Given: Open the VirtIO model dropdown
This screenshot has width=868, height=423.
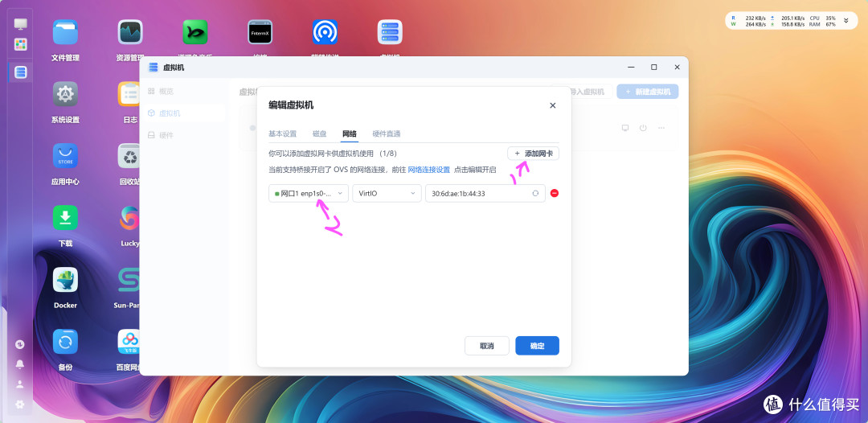Looking at the screenshot, I should 387,193.
